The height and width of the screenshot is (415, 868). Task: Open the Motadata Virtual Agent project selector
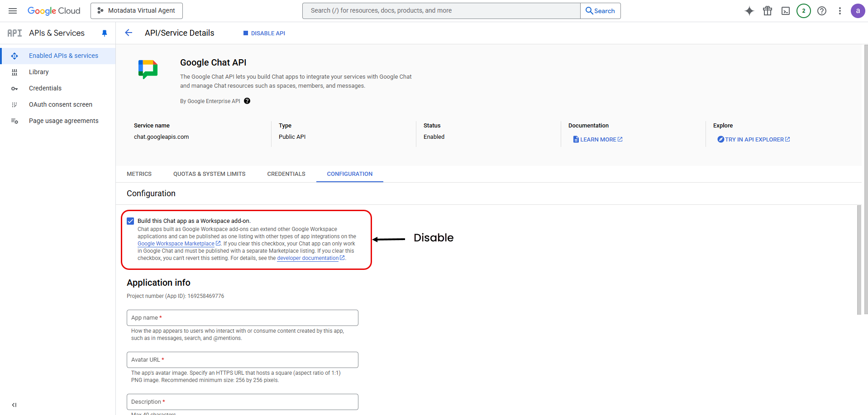[x=136, y=10]
